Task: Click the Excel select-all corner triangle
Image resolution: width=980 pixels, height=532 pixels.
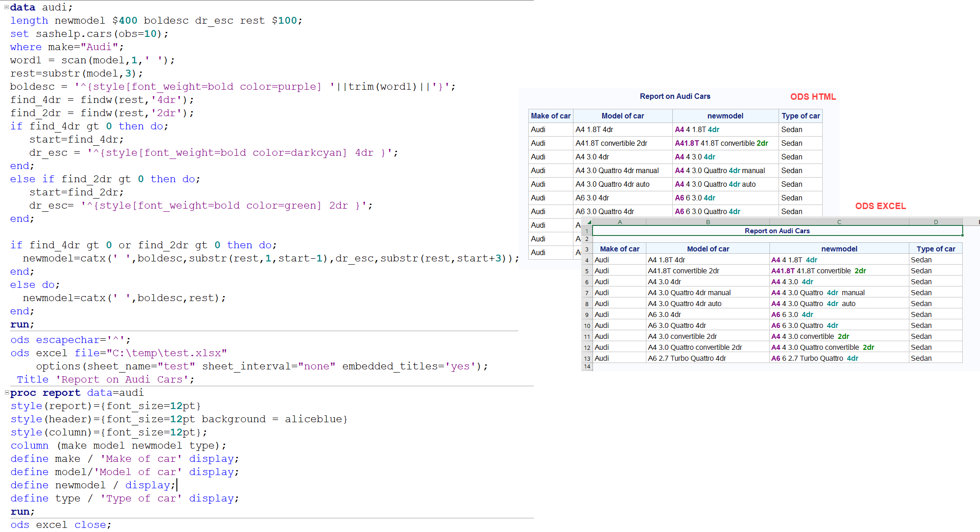Action: pyautogui.click(x=588, y=222)
